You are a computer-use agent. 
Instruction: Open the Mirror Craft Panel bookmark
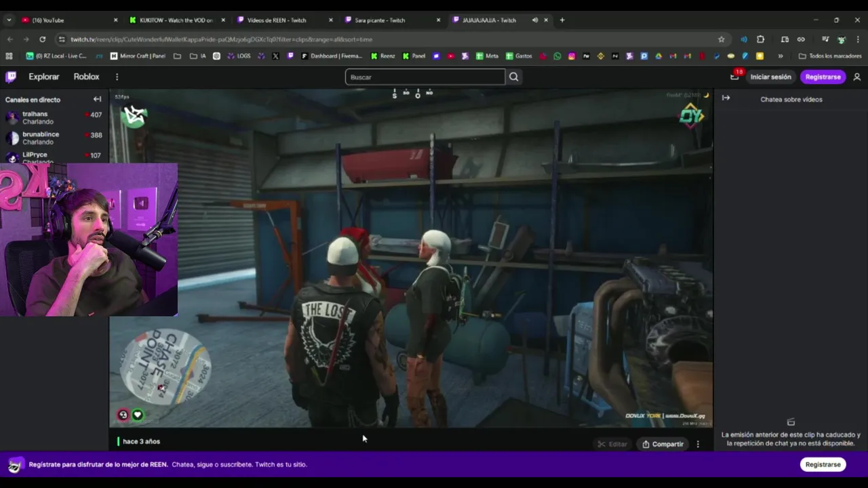point(138,56)
